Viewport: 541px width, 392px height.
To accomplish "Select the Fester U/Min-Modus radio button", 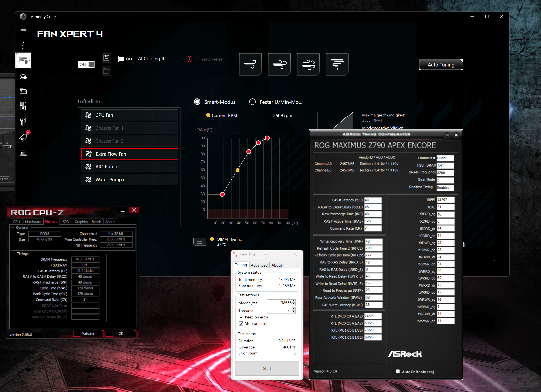I will point(252,102).
